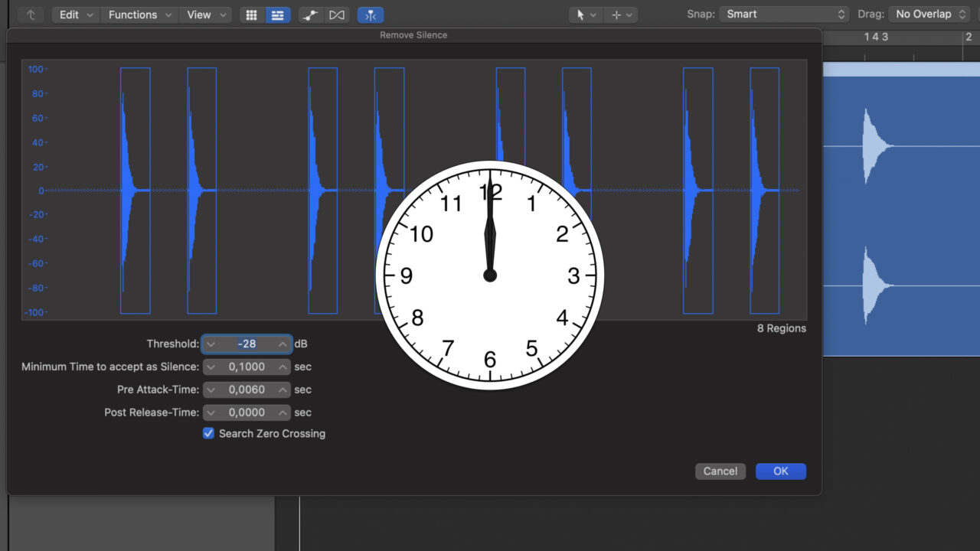This screenshot has width=980, height=551.
Task: Uncheck Search Zero Crossing
Action: [208, 433]
